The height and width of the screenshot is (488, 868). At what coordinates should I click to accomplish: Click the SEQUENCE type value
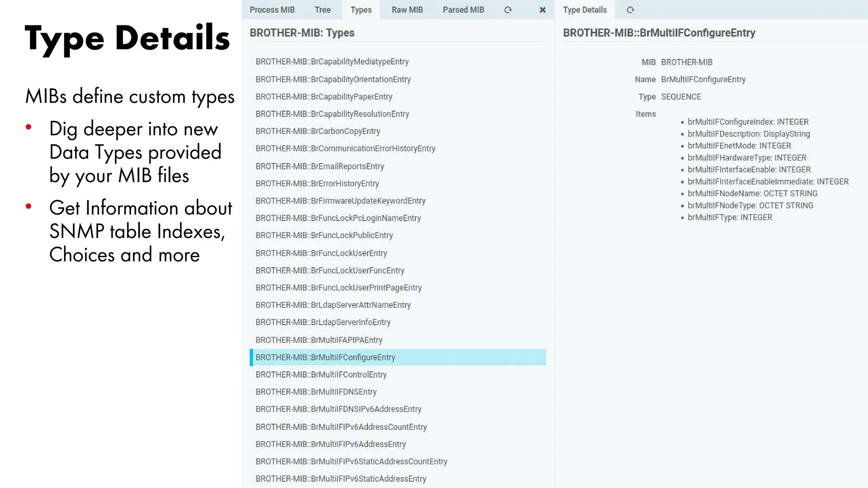(x=681, y=97)
